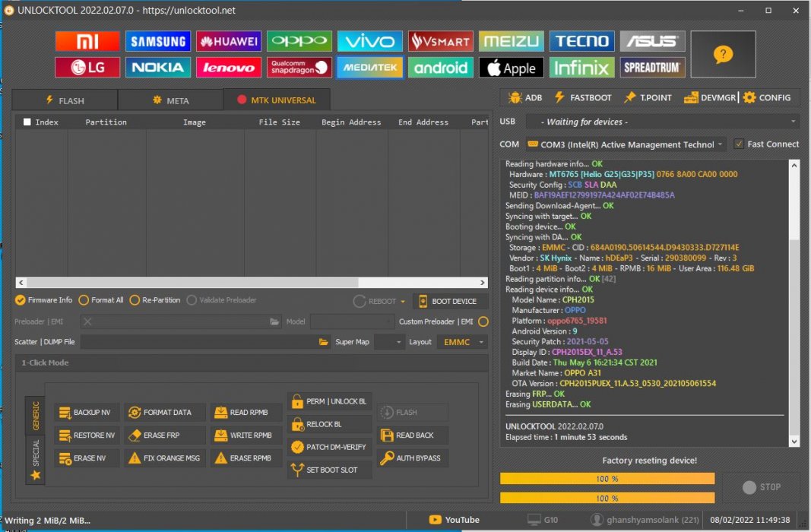The width and height of the screenshot is (811, 532).
Task: Open the YouTube link in status bar
Action: tap(454, 520)
